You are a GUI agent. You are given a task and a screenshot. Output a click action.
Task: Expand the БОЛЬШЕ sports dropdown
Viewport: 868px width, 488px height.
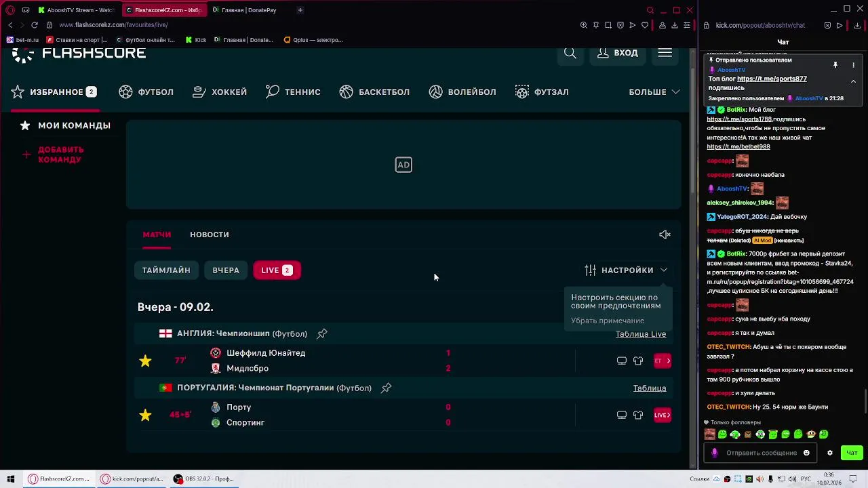654,91
